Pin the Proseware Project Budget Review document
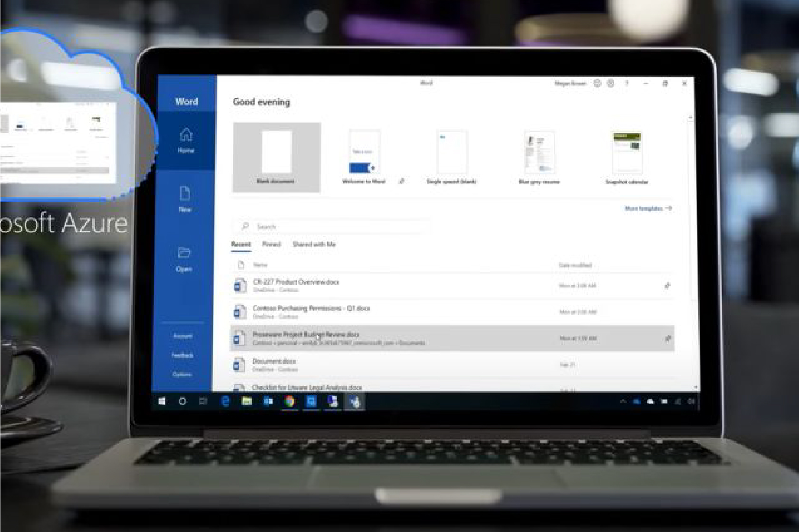 click(667, 339)
